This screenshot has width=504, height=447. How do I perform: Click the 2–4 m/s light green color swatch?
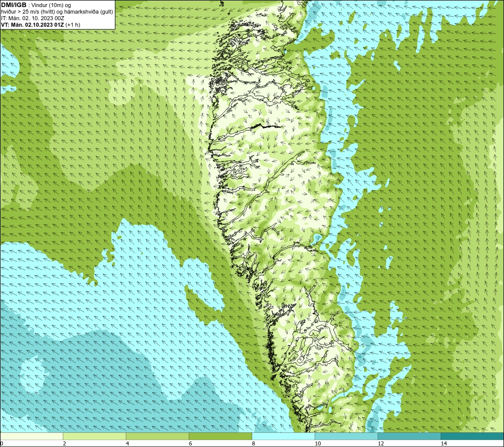click(95, 436)
